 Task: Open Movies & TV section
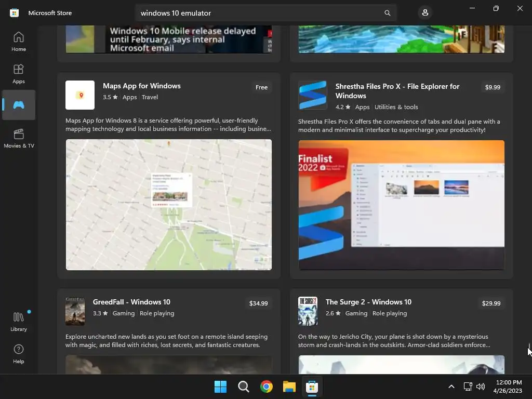[19, 138]
